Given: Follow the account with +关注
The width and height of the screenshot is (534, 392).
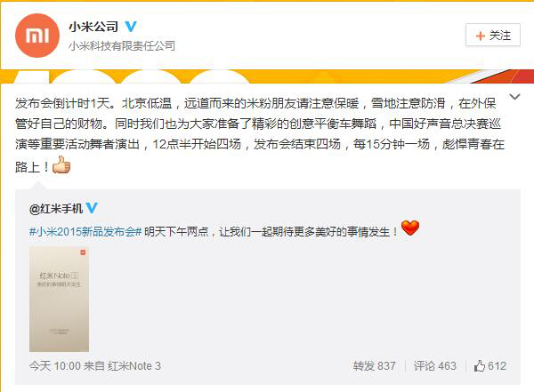Looking at the screenshot, I should 493,35.
